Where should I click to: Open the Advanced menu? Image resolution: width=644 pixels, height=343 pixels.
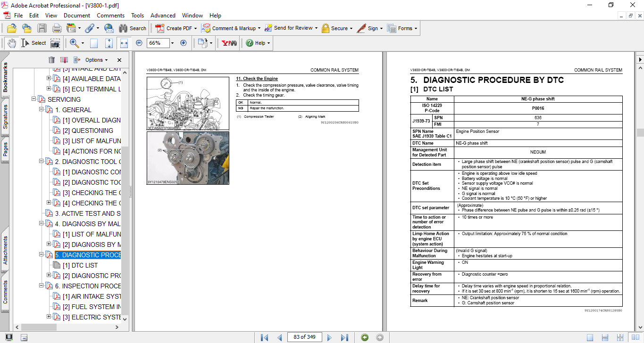164,16
